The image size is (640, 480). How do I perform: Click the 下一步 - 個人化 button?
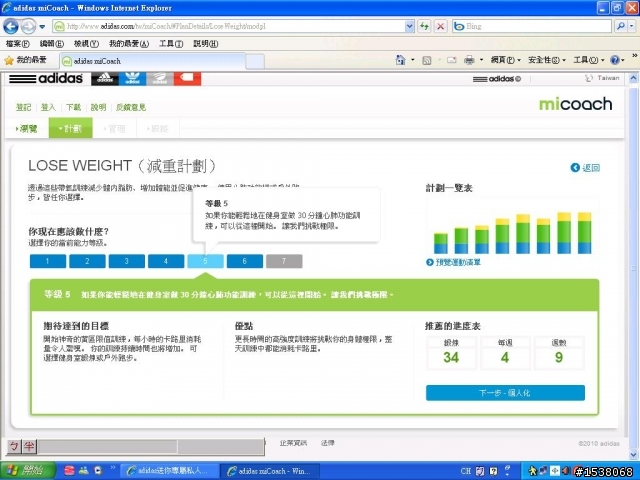(x=505, y=393)
